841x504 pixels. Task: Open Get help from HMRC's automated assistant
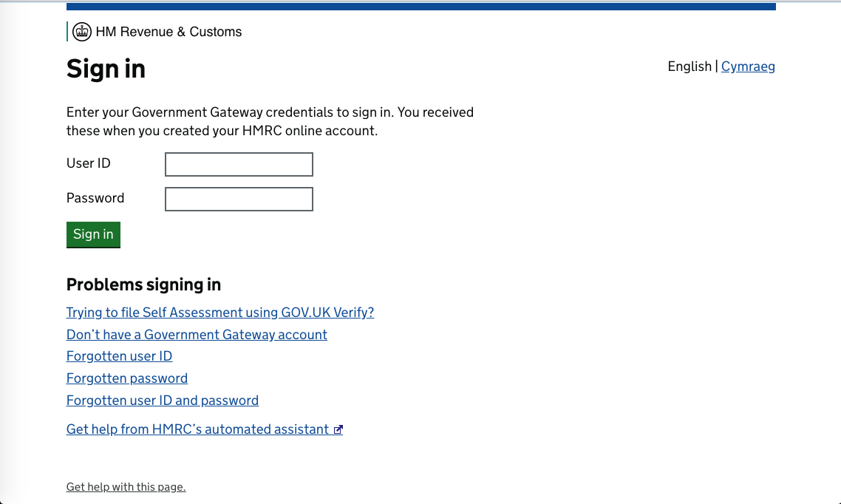pos(197,429)
